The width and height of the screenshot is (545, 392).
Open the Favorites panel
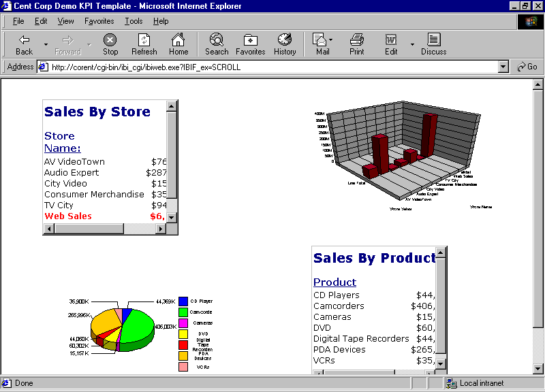[x=250, y=43]
